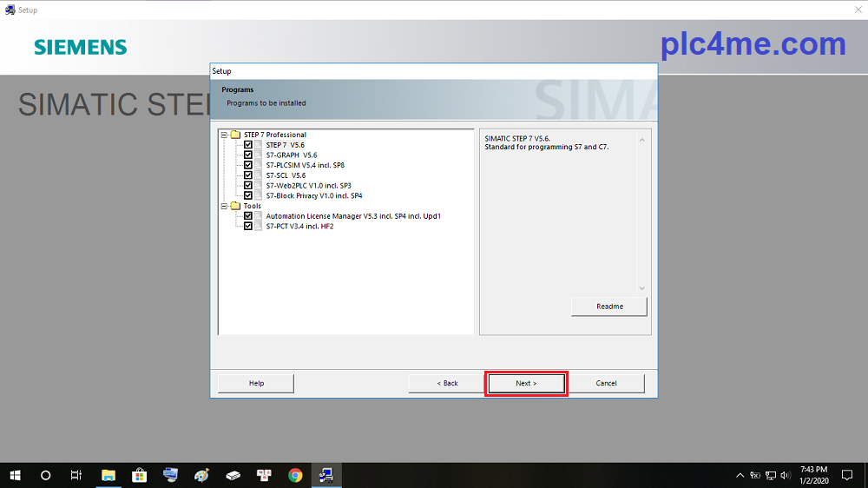Collapse the Tools tree node
868x488 pixels.
point(224,206)
